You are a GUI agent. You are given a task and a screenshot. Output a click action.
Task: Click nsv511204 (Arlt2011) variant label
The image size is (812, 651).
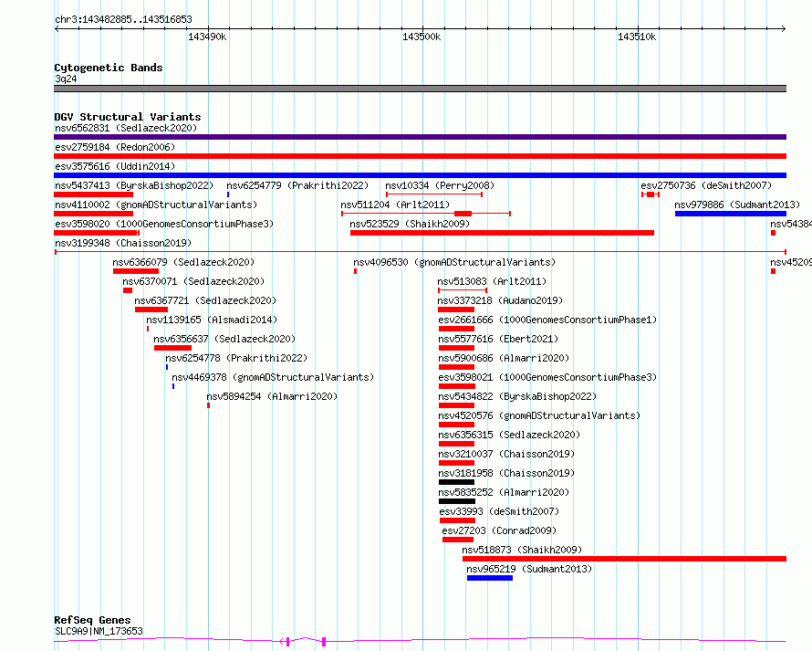395,205
